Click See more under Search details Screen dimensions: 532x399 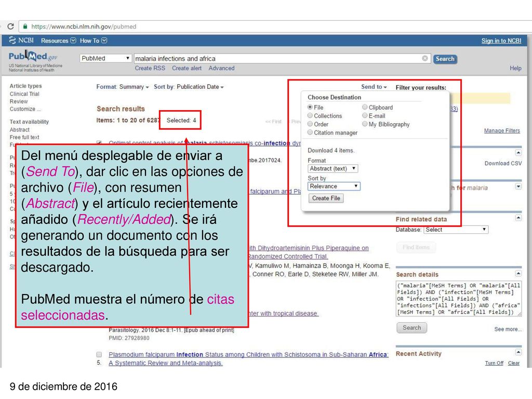tap(508, 329)
